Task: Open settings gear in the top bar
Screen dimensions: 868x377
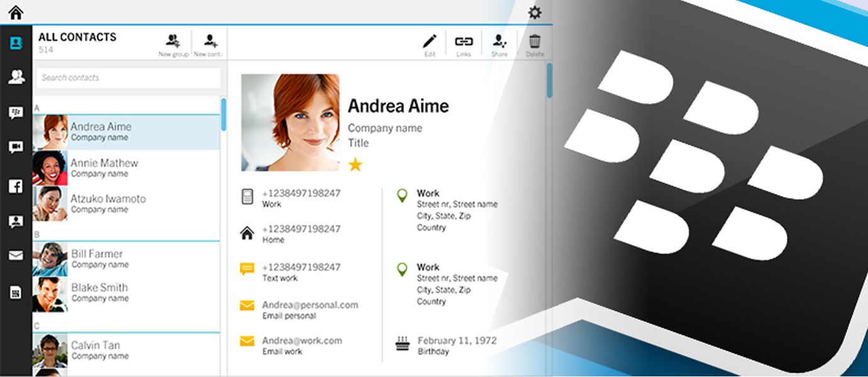Action: (535, 12)
